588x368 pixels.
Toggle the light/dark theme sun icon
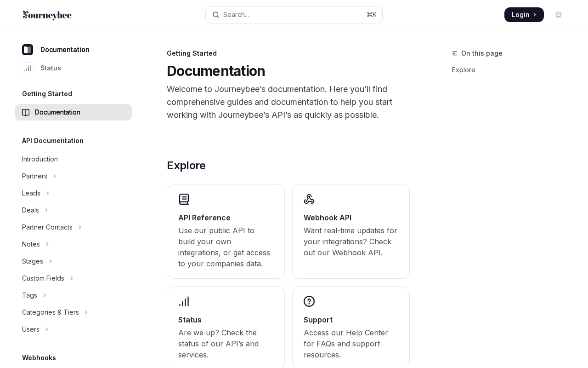[x=559, y=15]
